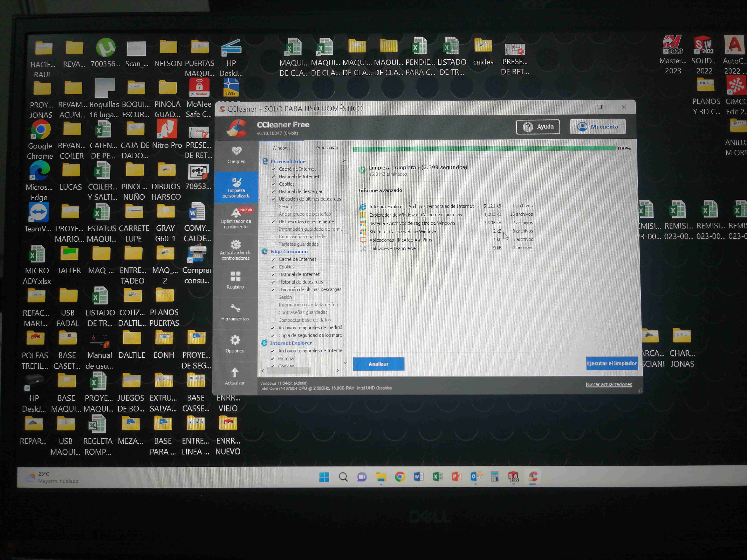The width and height of the screenshot is (747, 560).
Task: Enable Tarjetas guardadas checkbox
Action: tap(274, 244)
